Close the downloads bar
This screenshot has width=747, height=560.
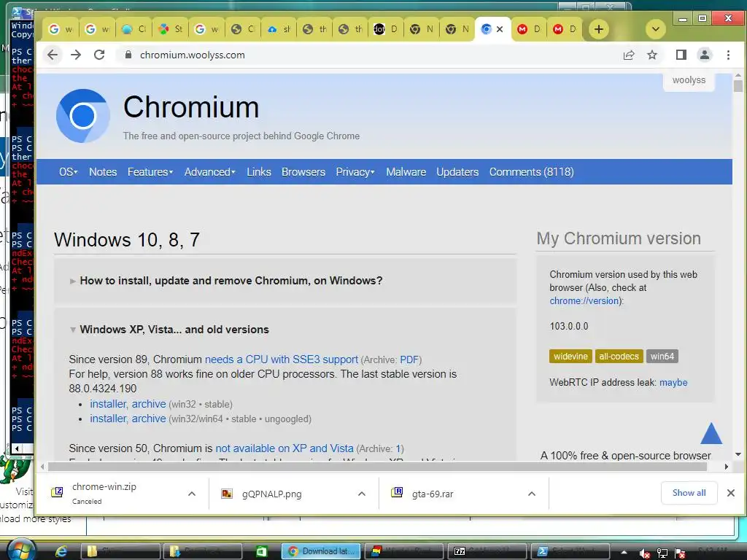click(x=731, y=493)
